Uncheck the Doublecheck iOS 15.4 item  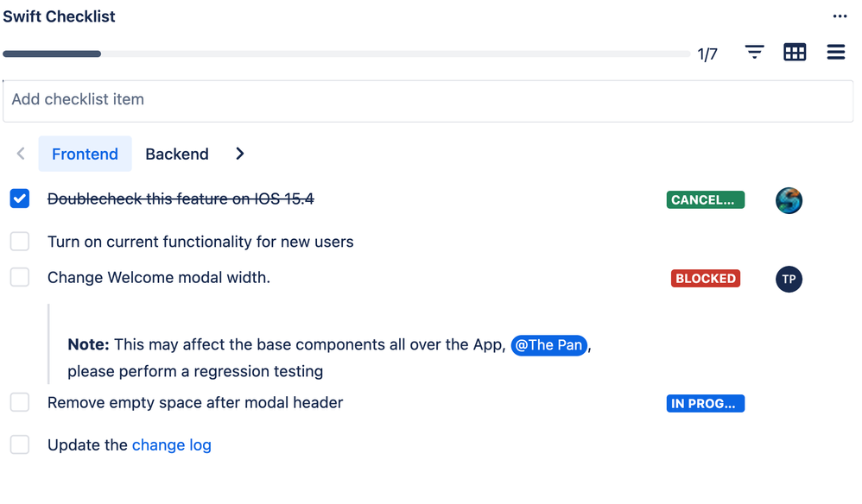coord(20,199)
